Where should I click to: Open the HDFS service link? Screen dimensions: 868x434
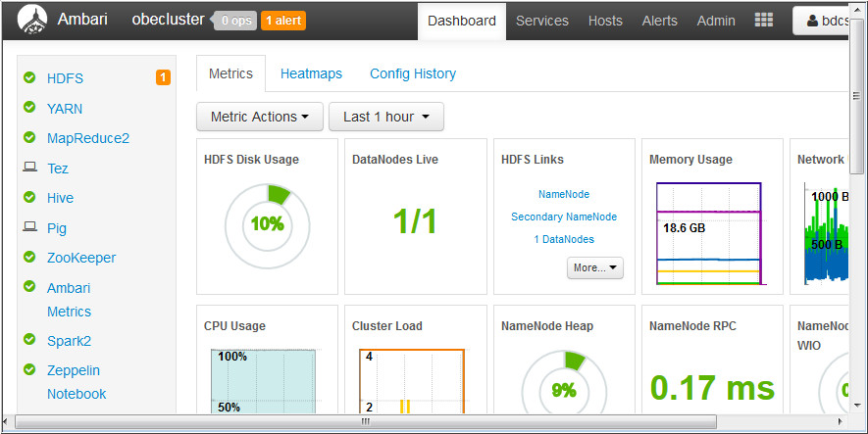coord(65,78)
